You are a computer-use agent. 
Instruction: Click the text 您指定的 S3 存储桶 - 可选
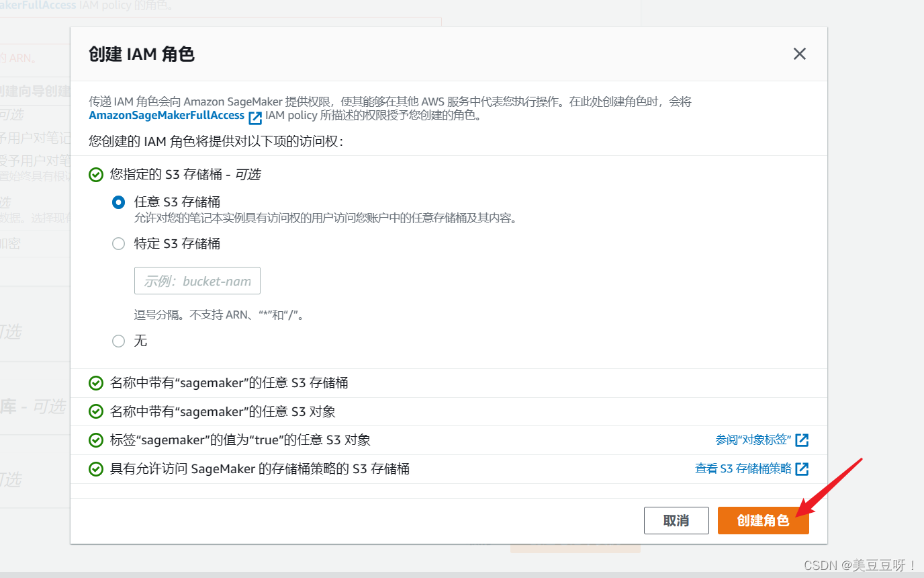coord(185,175)
